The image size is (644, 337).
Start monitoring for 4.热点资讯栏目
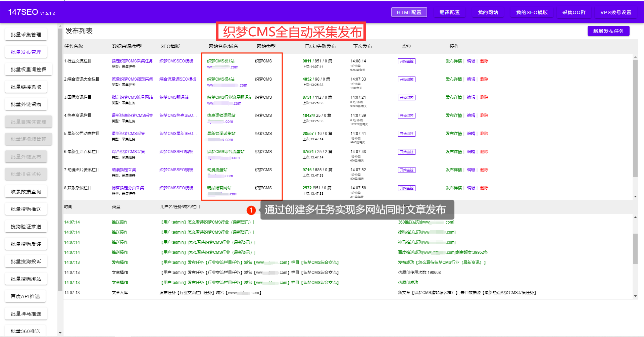pos(406,115)
